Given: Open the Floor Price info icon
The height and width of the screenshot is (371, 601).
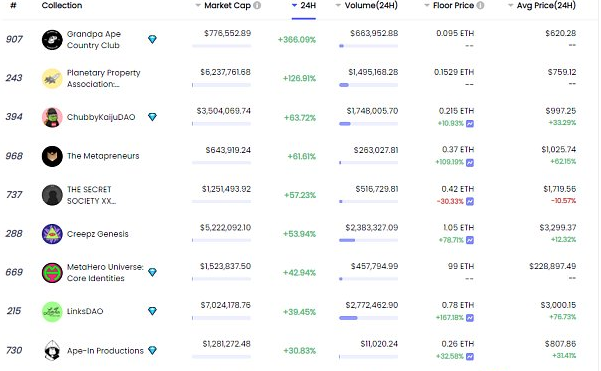Looking at the screenshot, I should [480, 5].
